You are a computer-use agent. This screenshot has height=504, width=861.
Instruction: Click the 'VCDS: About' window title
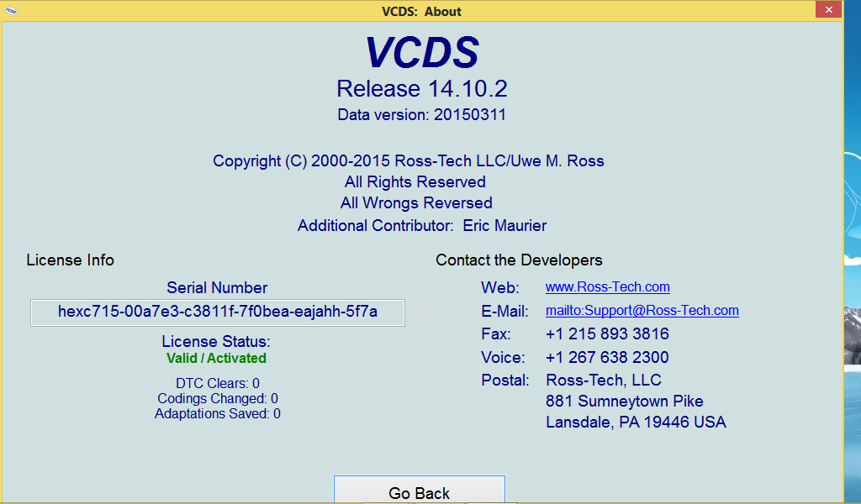coord(421,12)
